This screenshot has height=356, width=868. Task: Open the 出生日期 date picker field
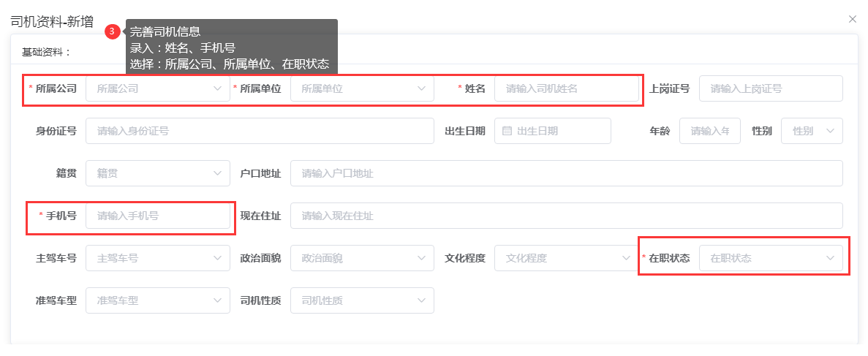point(553,132)
